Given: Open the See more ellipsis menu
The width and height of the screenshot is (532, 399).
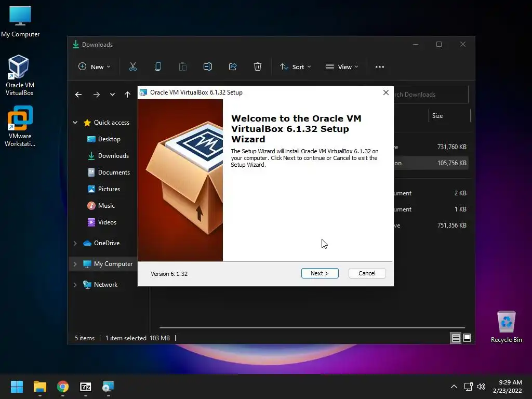Looking at the screenshot, I should click(x=380, y=67).
